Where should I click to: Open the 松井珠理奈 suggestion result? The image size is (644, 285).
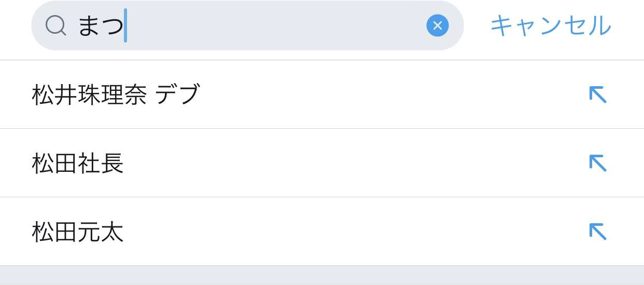[322, 94]
